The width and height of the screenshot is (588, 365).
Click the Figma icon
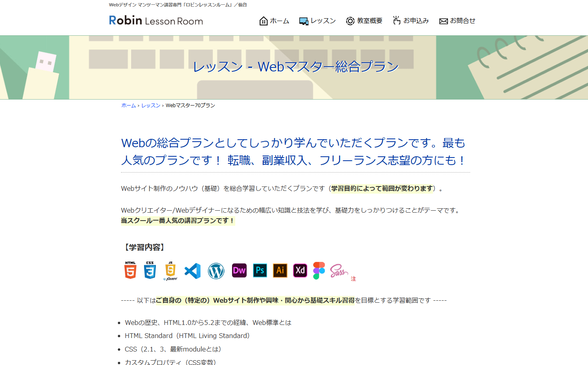[x=319, y=271]
